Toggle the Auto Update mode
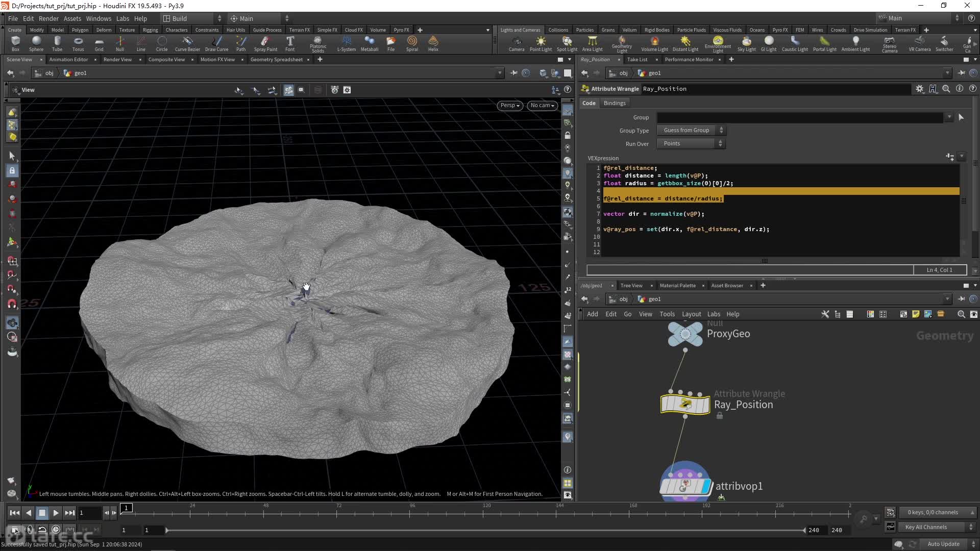980x551 pixels. click(x=944, y=544)
